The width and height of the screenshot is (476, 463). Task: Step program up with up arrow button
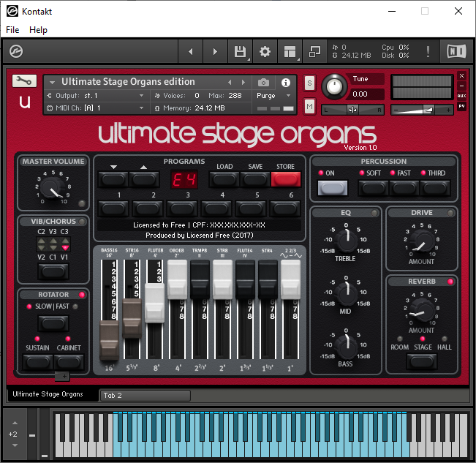click(144, 179)
